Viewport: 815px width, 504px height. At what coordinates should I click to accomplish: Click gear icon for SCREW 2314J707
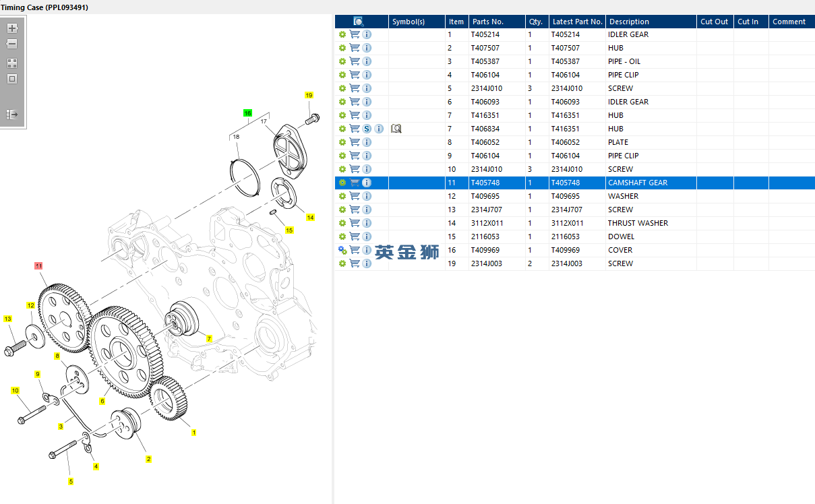point(342,210)
